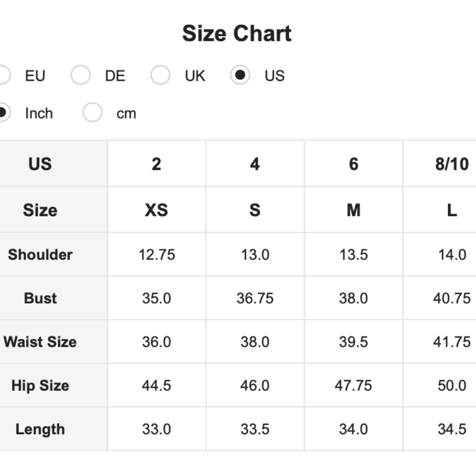This screenshot has width=476, height=476.
Task: Click the 12.75 shoulder value
Action: click(157, 255)
